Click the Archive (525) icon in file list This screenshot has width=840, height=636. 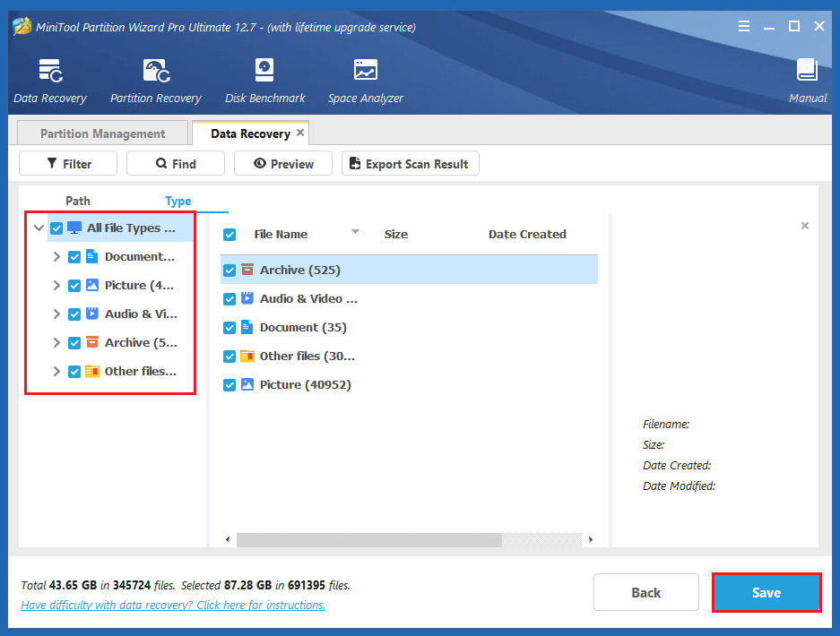coord(247,270)
